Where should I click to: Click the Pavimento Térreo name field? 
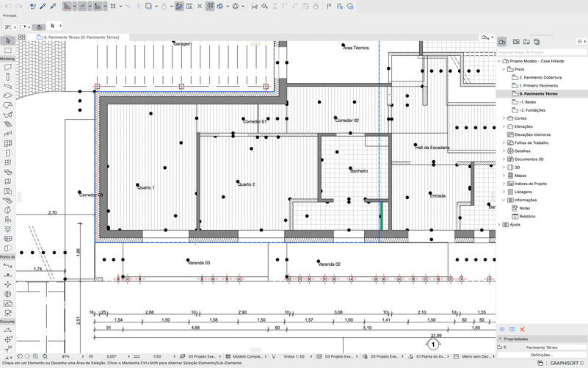(555, 347)
